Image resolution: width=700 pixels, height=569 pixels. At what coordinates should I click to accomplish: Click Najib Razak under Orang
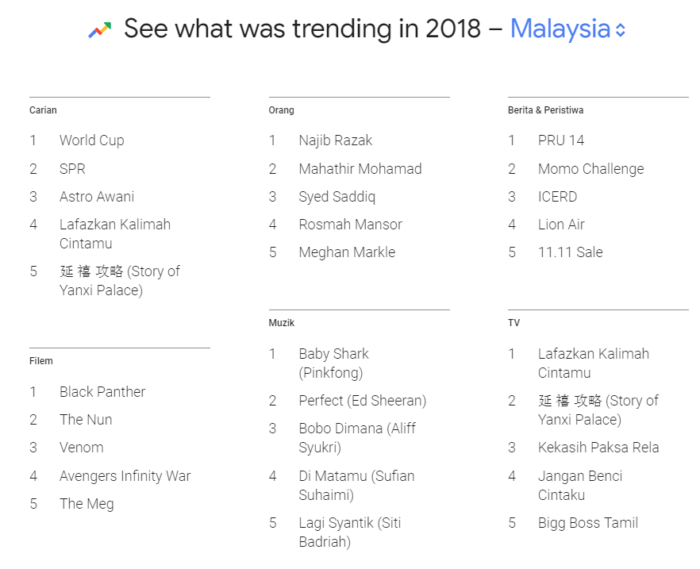pyautogui.click(x=335, y=140)
